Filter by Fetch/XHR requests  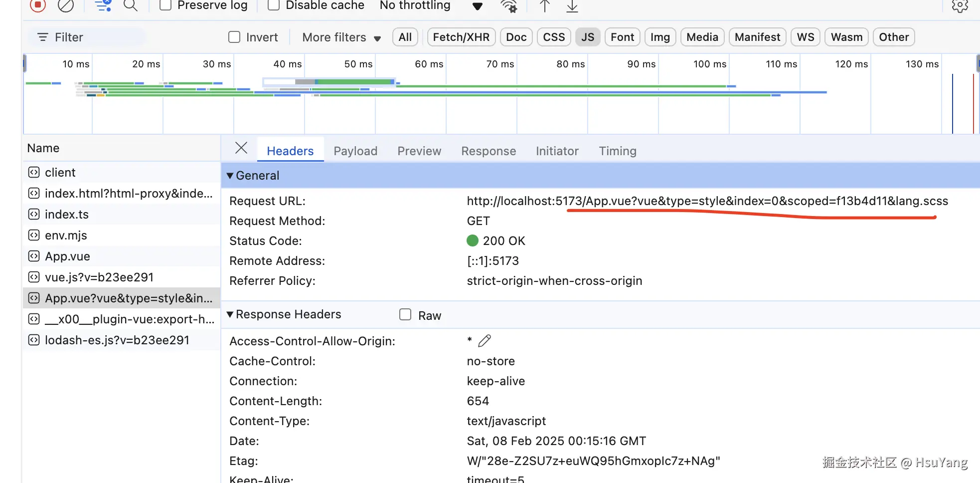(461, 37)
